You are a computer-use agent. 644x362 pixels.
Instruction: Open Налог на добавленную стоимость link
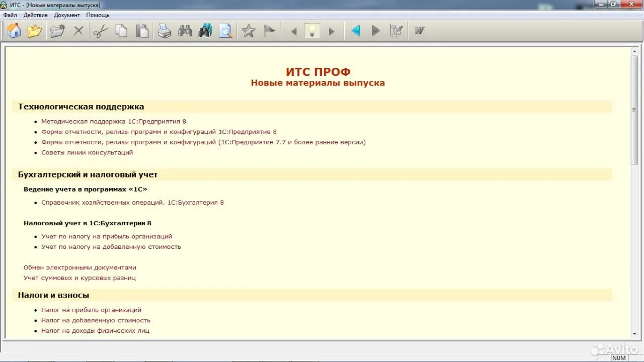(x=96, y=320)
